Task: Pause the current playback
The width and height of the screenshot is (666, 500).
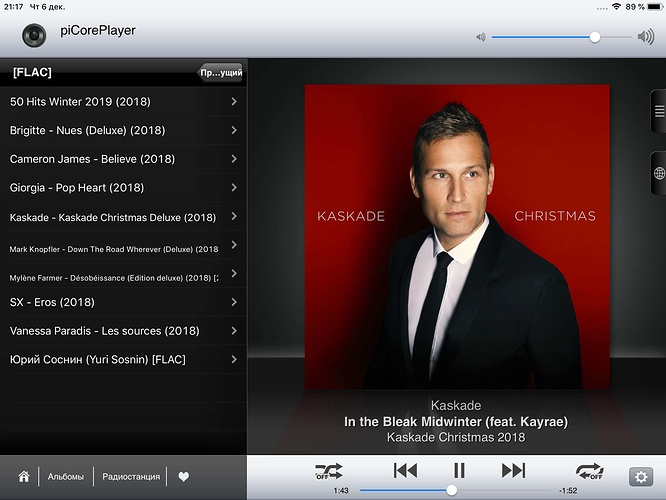Action: [459, 471]
